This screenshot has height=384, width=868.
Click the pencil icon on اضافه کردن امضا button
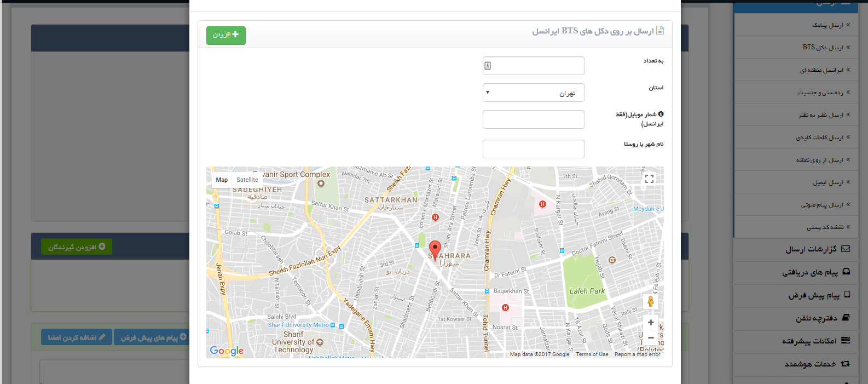102,337
